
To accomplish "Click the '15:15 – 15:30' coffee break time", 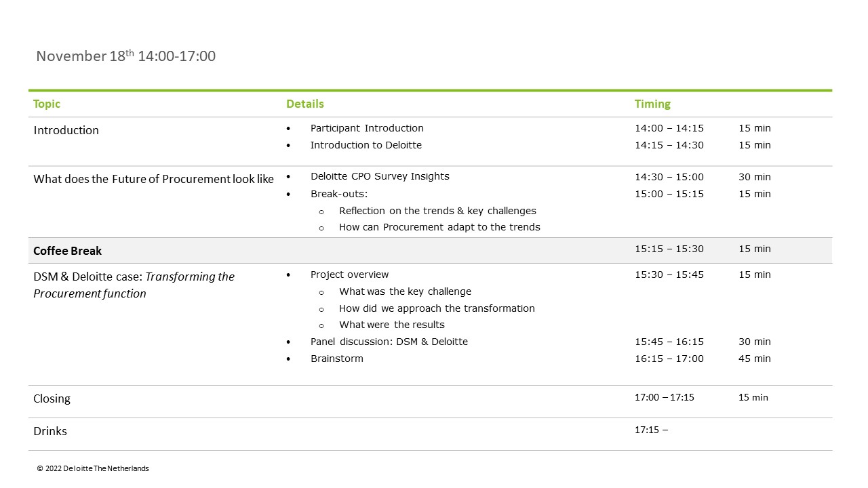I will tap(669, 249).
